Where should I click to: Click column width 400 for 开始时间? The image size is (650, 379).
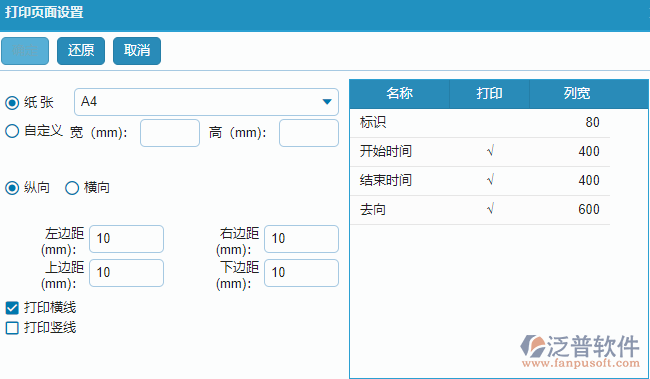pyautogui.click(x=589, y=151)
